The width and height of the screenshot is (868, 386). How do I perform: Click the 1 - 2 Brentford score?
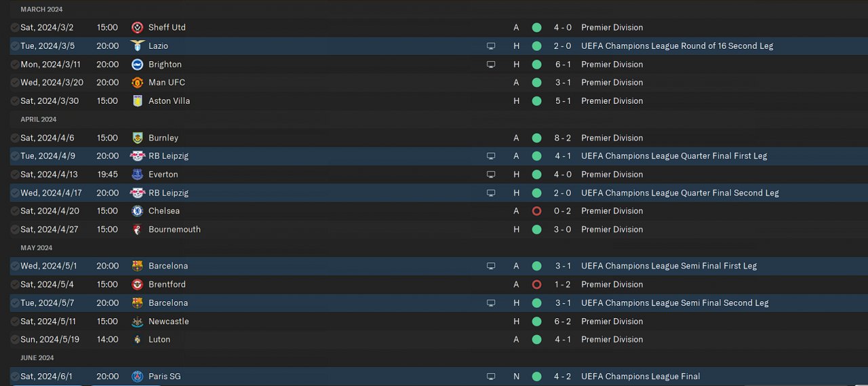point(562,284)
